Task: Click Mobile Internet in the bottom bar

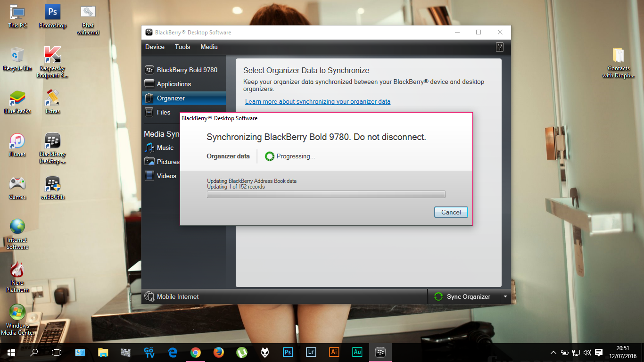Action: point(172,296)
